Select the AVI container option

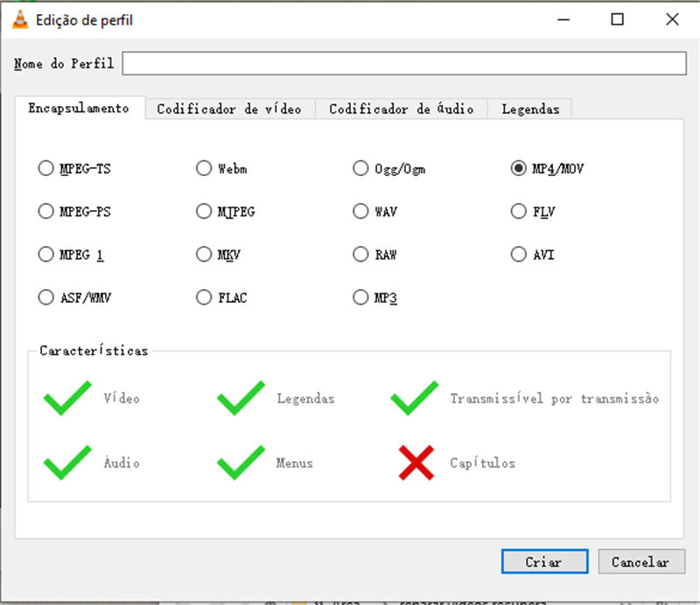click(518, 254)
